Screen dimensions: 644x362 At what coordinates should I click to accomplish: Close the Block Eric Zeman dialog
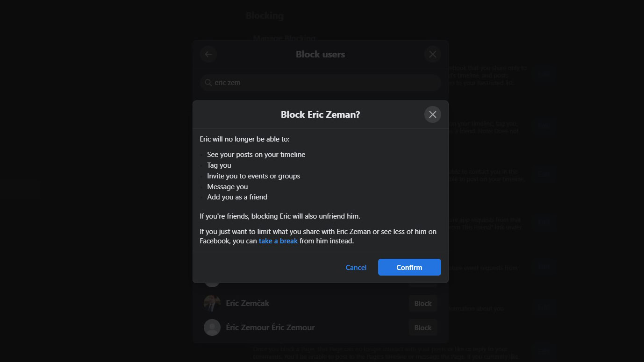432,114
